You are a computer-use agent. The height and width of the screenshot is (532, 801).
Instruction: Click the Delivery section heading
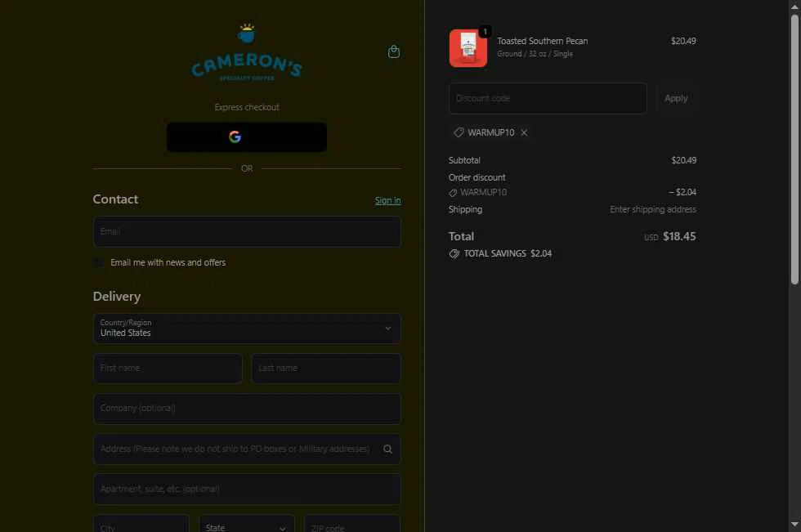tap(116, 297)
